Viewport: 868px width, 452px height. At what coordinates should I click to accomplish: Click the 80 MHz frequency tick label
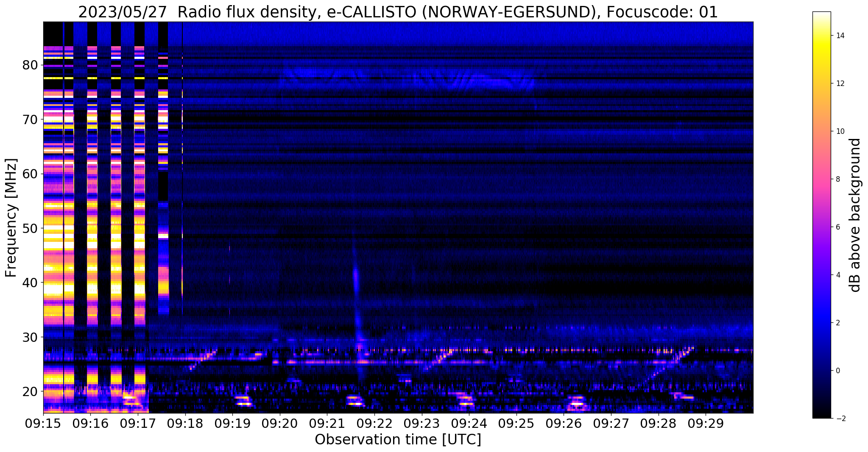(31, 65)
